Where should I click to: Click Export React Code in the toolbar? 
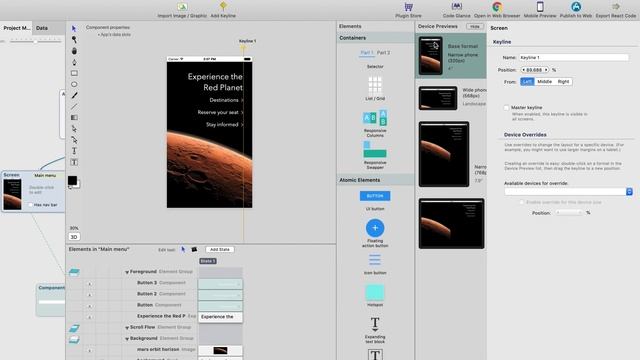pyautogui.click(x=616, y=10)
